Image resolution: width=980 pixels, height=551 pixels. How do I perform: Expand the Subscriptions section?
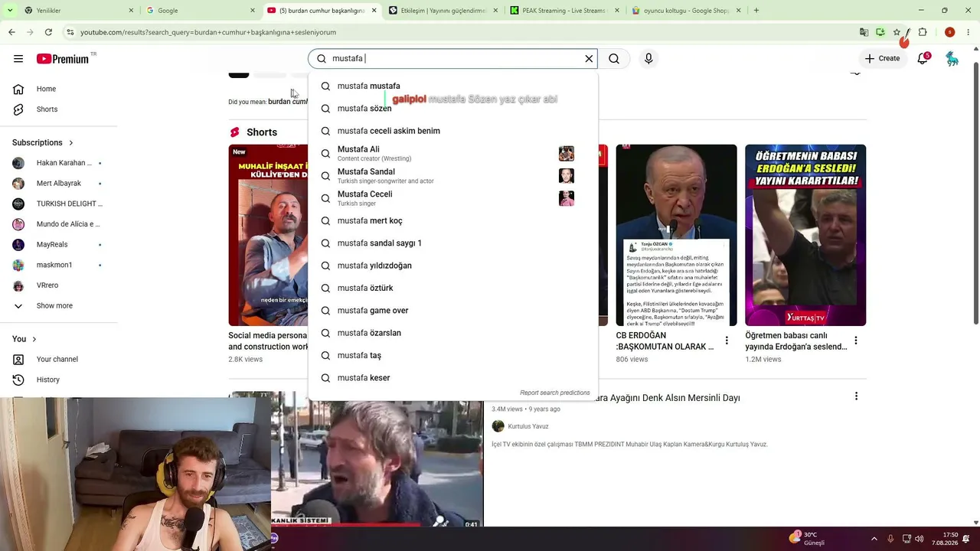point(43,142)
